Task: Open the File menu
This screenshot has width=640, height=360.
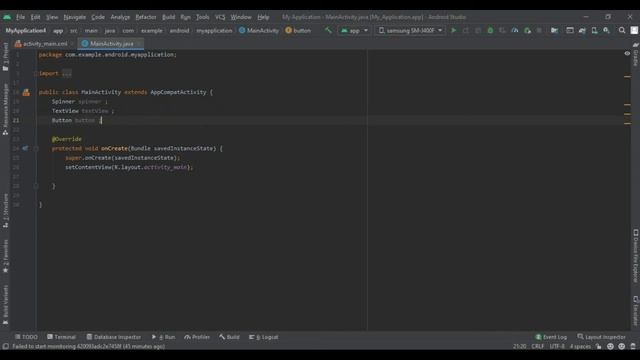Action: coord(20,17)
